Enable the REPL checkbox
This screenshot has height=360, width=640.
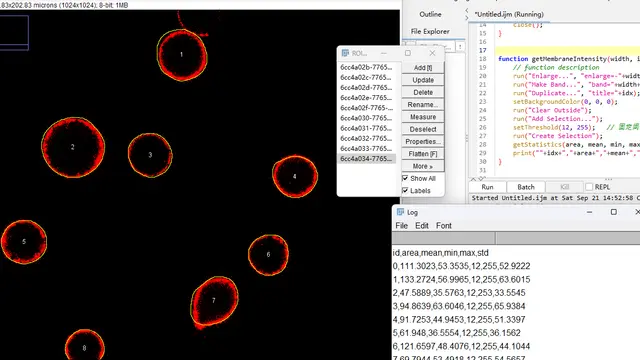pyautogui.click(x=589, y=187)
